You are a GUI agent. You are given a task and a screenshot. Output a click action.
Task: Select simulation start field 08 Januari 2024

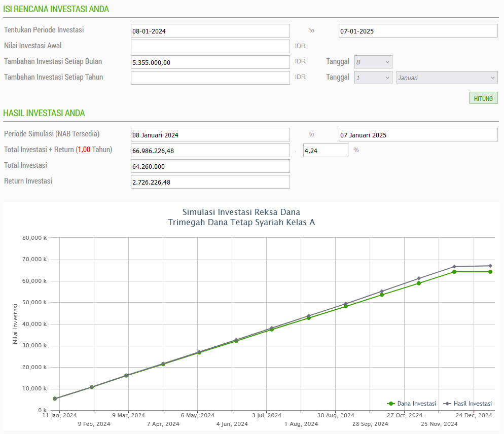pos(210,135)
